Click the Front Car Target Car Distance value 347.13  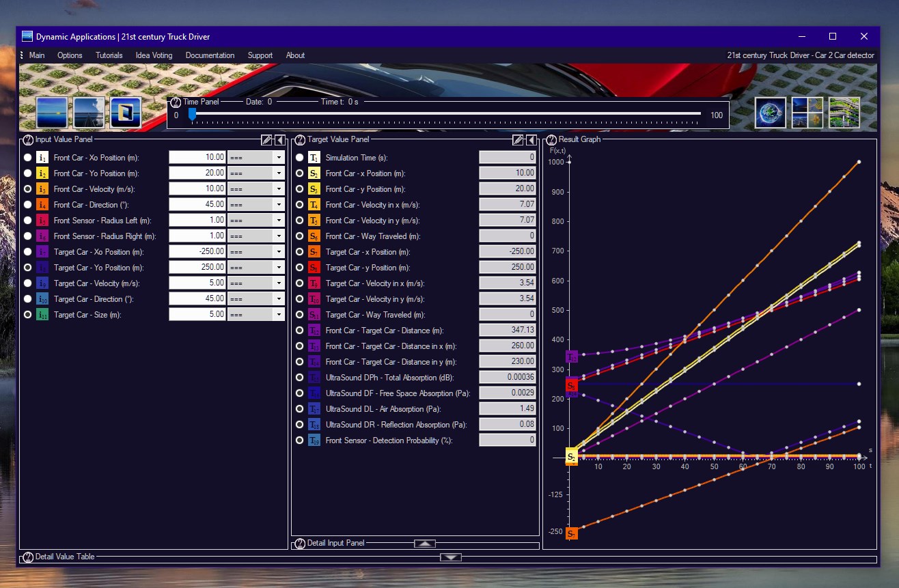(x=508, y=331)
